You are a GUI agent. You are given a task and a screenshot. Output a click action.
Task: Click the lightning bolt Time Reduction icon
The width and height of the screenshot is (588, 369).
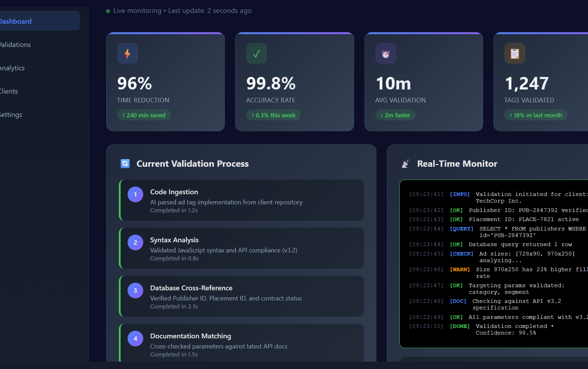127,54
